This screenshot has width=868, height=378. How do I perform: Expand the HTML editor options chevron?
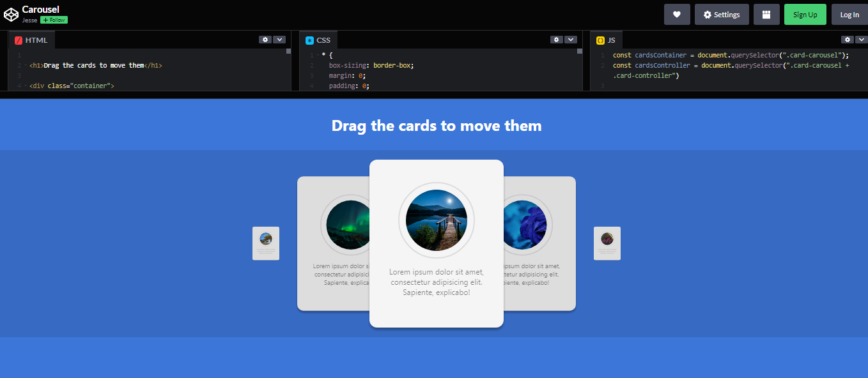pos(280,39)
